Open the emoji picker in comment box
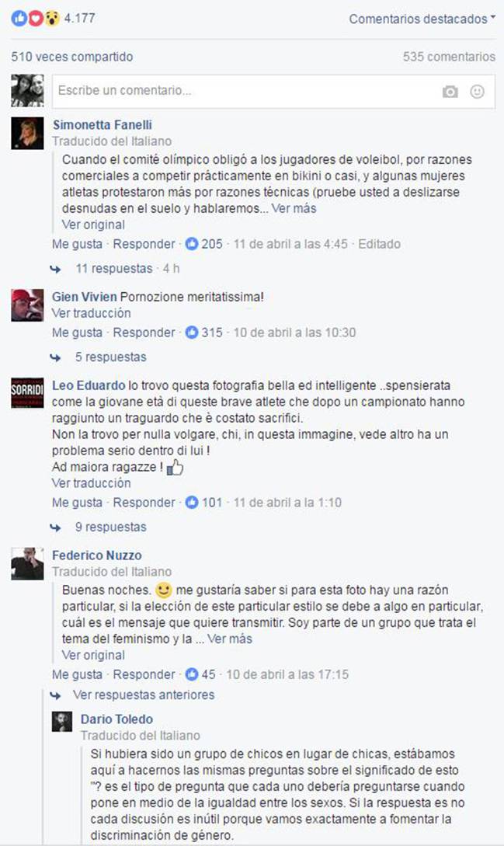Viewport: 504px width, 846px height. click(477, 91)
